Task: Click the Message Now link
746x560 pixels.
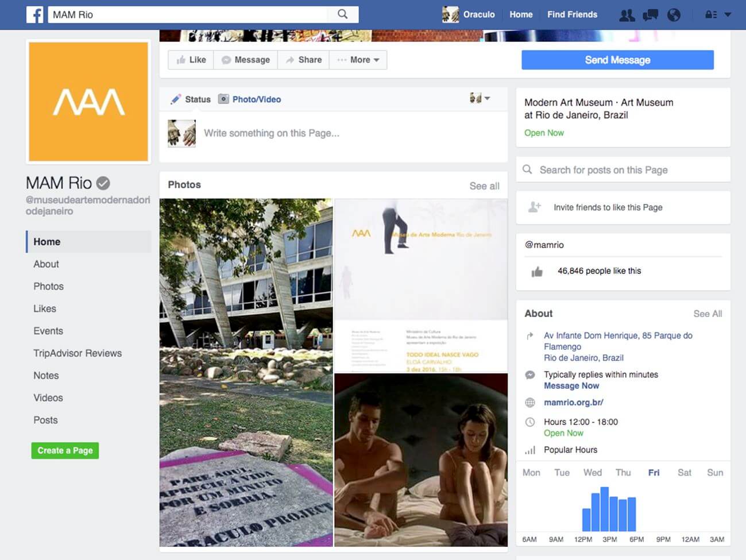Action: tap(571, 386)
